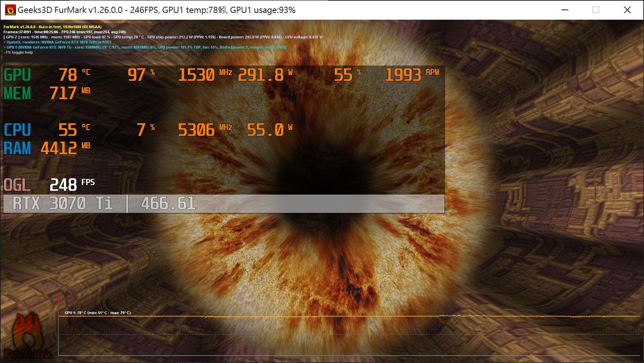Click the GPU power value 291.8 W

coord(265,75)
